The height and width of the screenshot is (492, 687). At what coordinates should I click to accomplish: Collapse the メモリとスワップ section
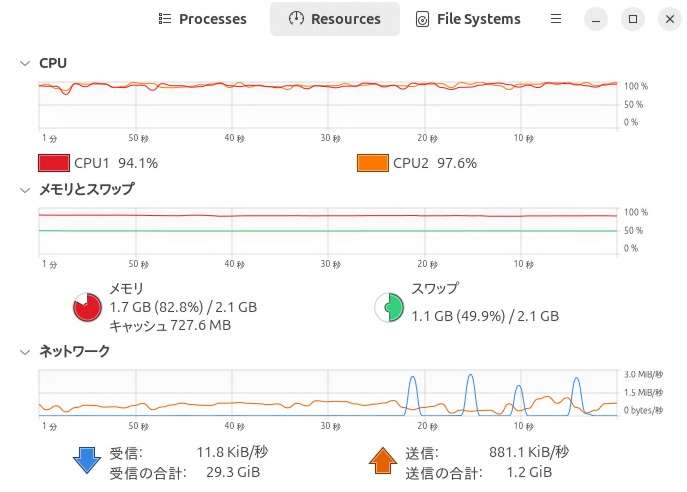coord(25,190)
